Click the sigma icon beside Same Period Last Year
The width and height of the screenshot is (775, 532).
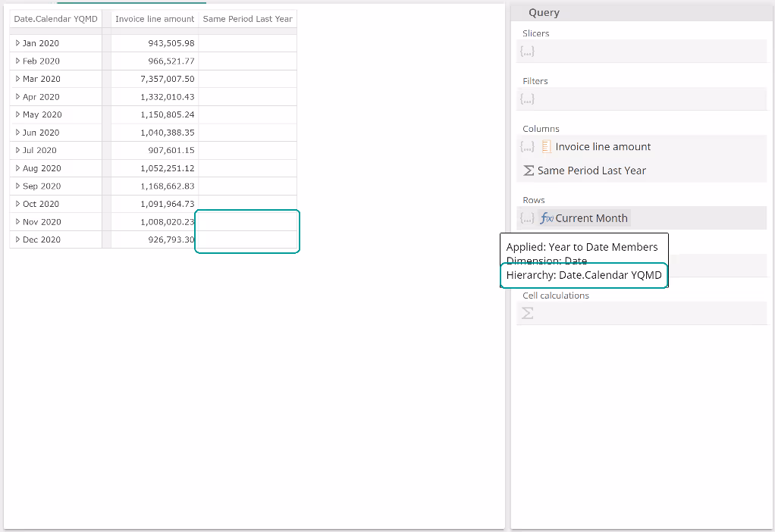coord(529,171)
